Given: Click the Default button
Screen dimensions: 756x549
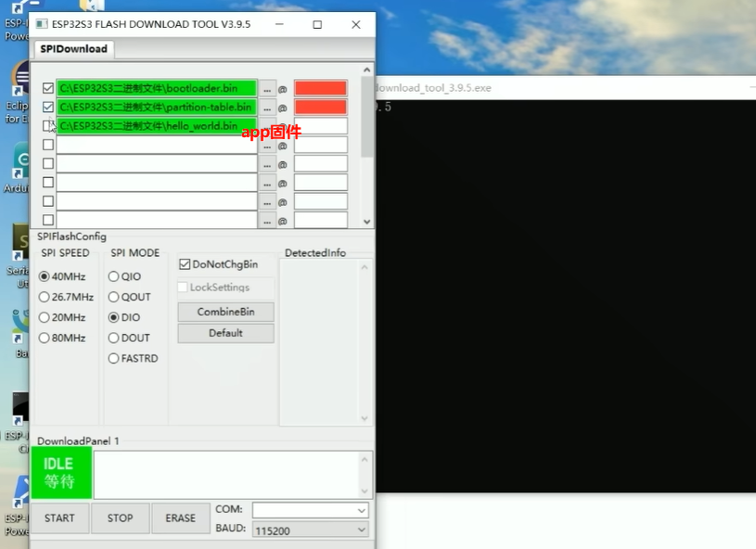Looking at the screenshot, I should point(225,333).
